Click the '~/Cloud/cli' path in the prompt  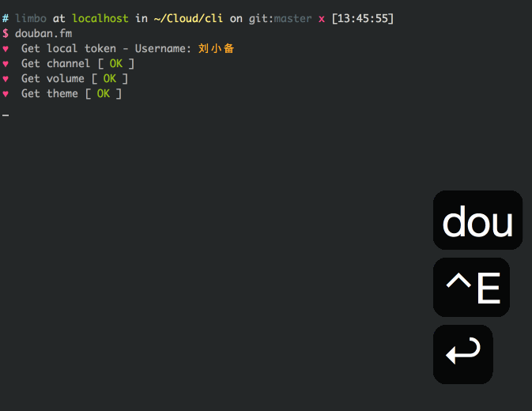click(x=188, y=18)
